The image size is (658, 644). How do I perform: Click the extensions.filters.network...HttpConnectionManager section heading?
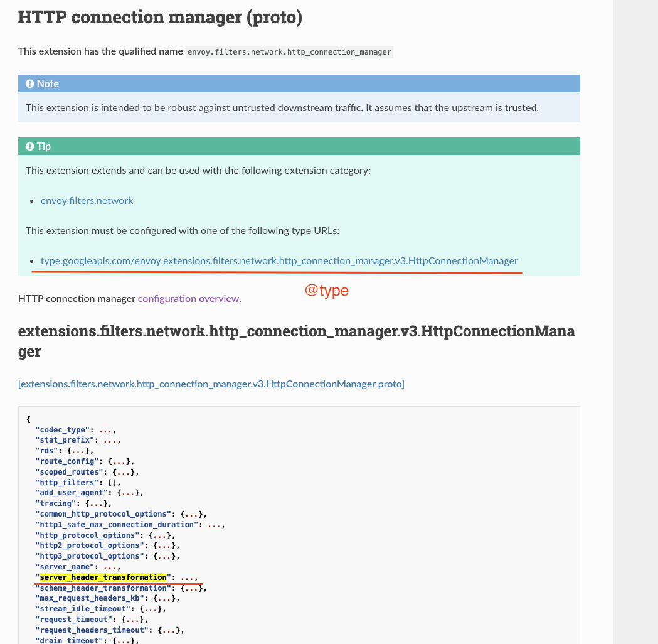296,341
